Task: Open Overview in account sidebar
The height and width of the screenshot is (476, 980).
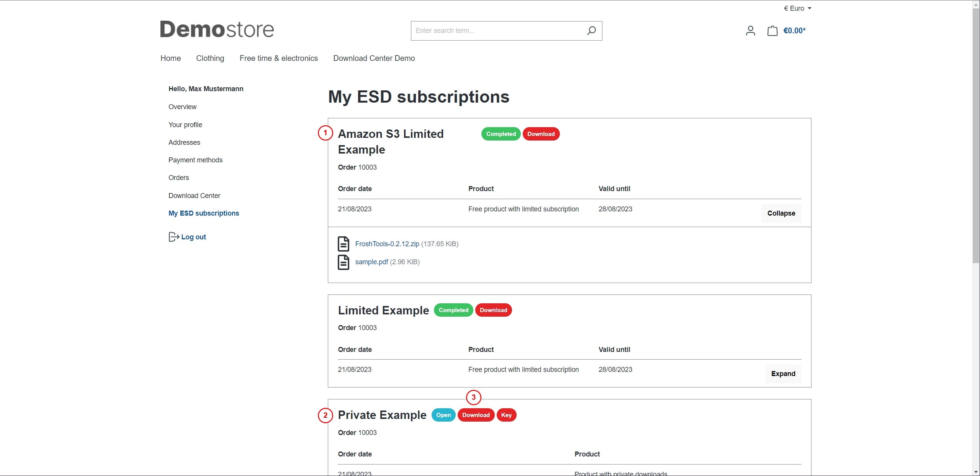Action: pyautogui.click(x=182, y=107)
